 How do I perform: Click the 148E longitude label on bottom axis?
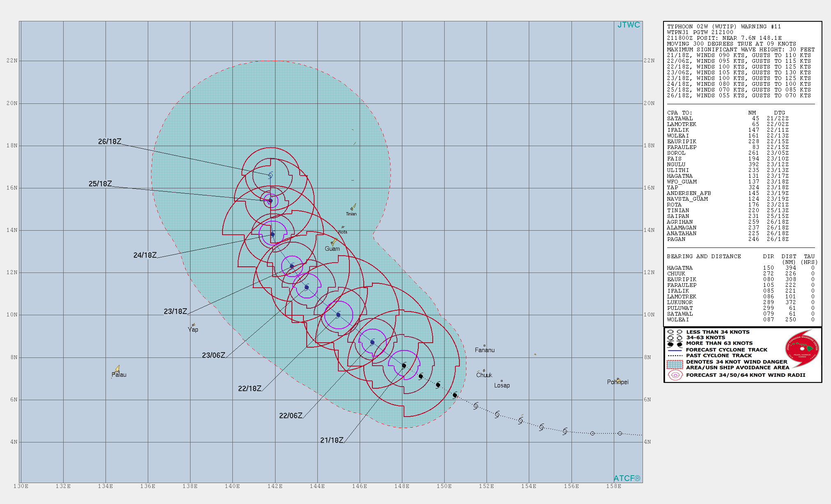(x=402, y=486)
